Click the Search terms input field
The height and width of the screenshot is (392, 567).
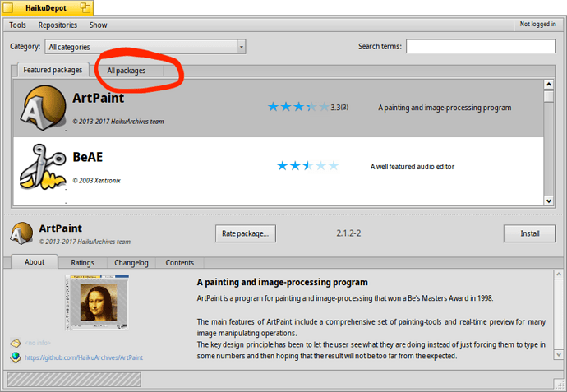tap(481, 46)
